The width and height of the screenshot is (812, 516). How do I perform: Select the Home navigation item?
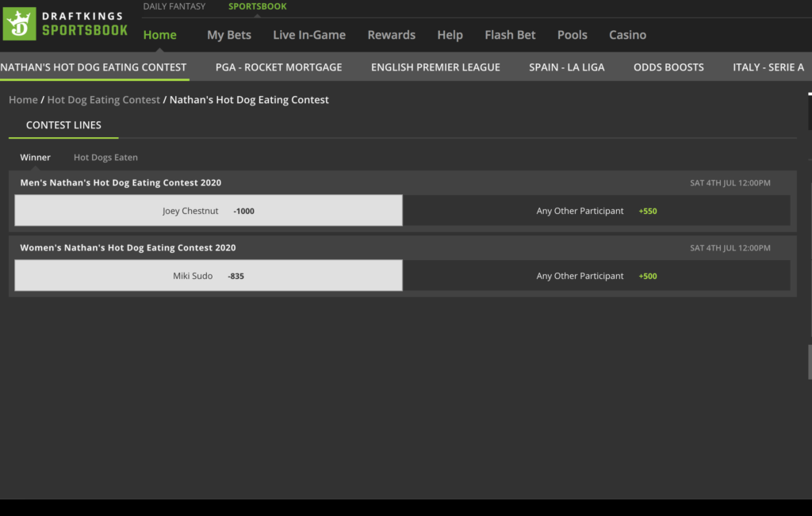point(159,35)
